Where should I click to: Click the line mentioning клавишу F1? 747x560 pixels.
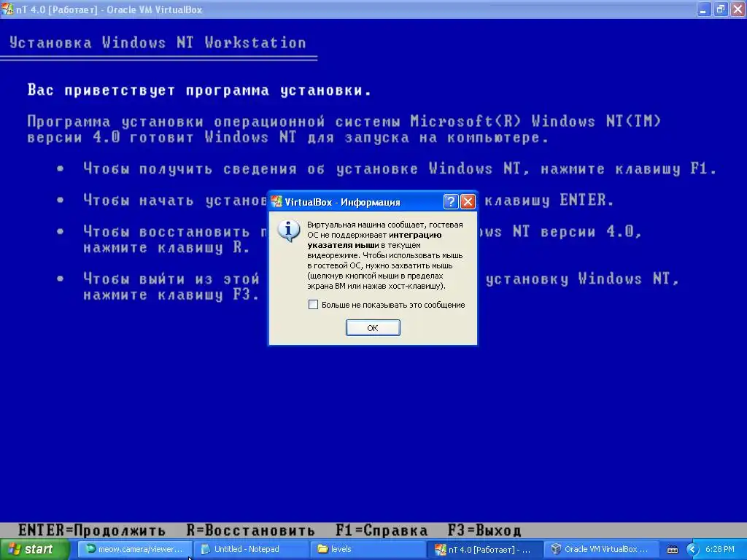pyautogui.click(x=399, y=168)
